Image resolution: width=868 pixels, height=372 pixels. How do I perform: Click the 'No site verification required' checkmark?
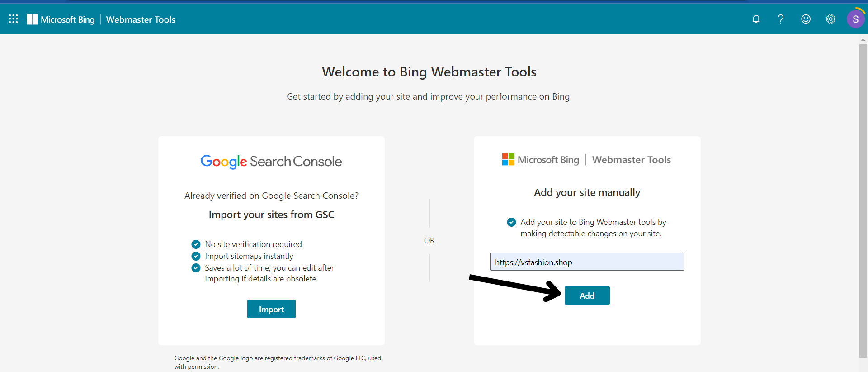(x=196, y=244)
